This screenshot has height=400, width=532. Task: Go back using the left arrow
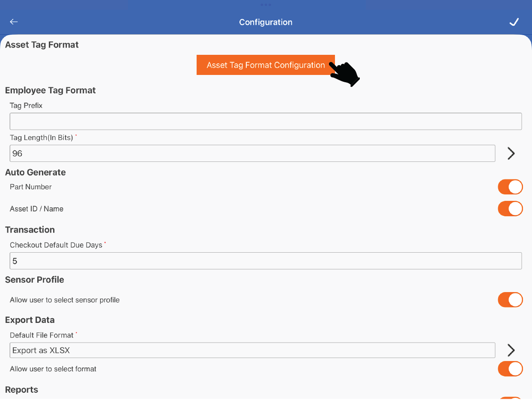click(x=14, y=22)
